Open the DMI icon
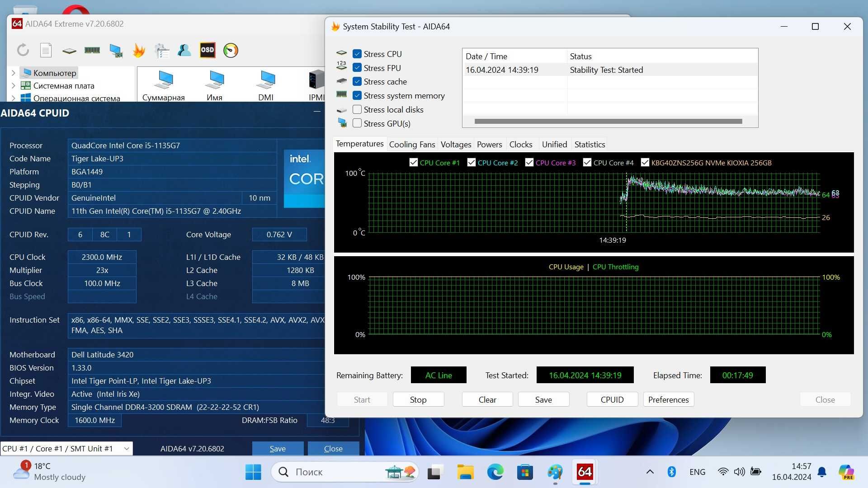This screenshot has height=488, width=868. tap(266, 85)
